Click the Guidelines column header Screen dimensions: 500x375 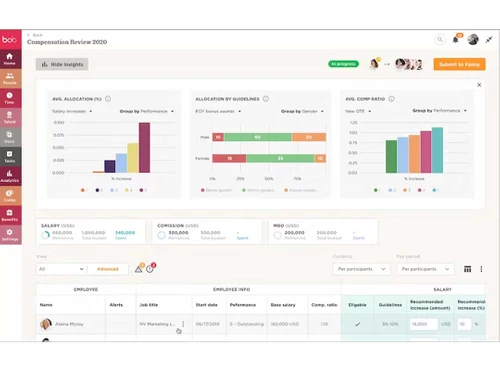point(390,305)
